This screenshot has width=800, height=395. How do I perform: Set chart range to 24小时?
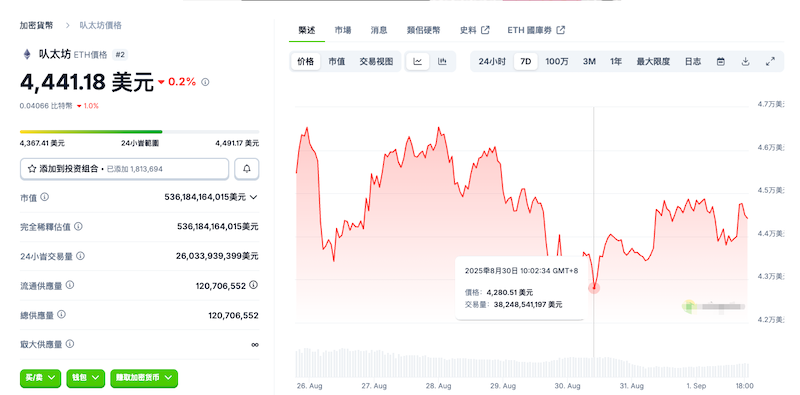[x=492, y=62]
